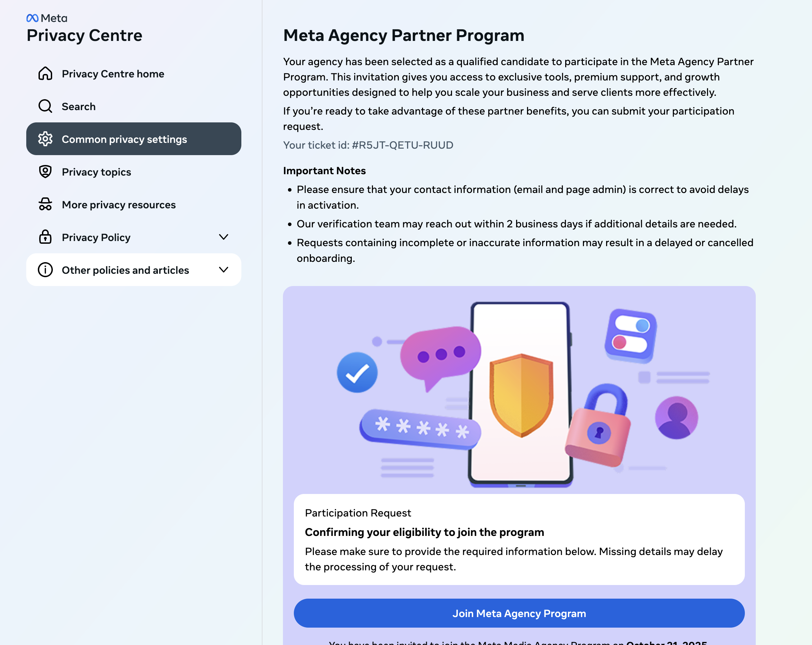Click the gear icon for privacy settings
Viewport: 812px width, 645px height.
(x=45, y=139)
